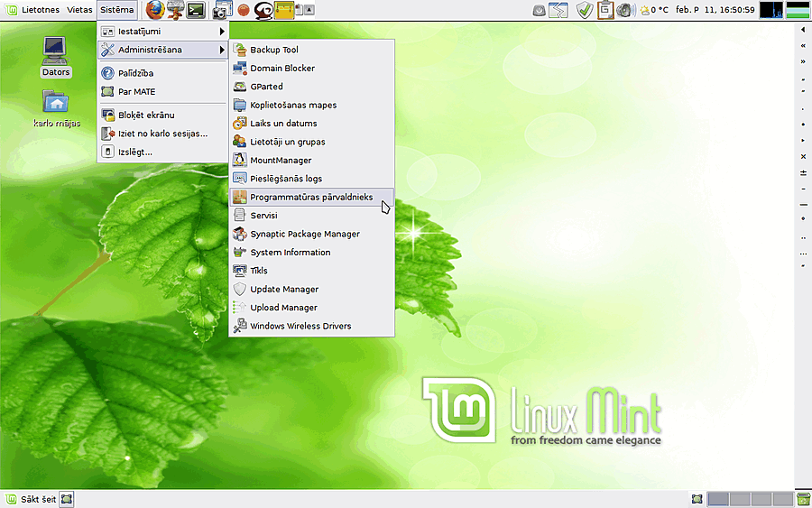This screenshot has width=812, height=508.
Task: Click the yellow ruler launcher in the panel
Action: (x=284, y=10)
